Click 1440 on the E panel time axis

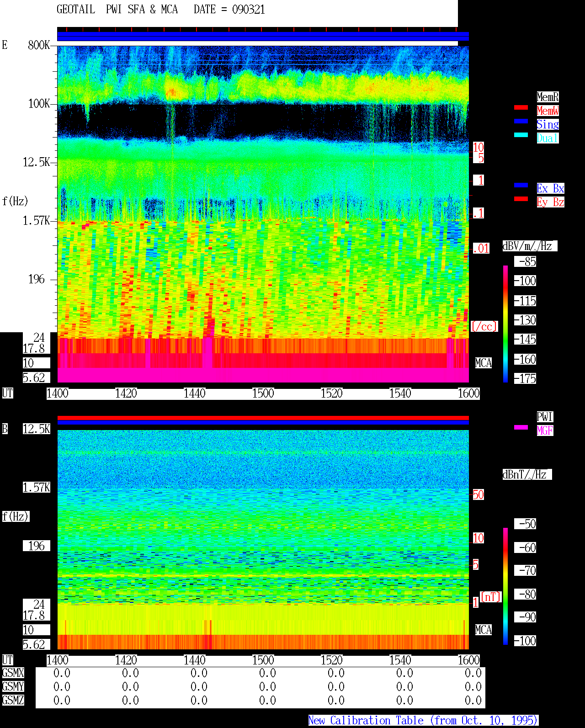(x=195, y=393)
